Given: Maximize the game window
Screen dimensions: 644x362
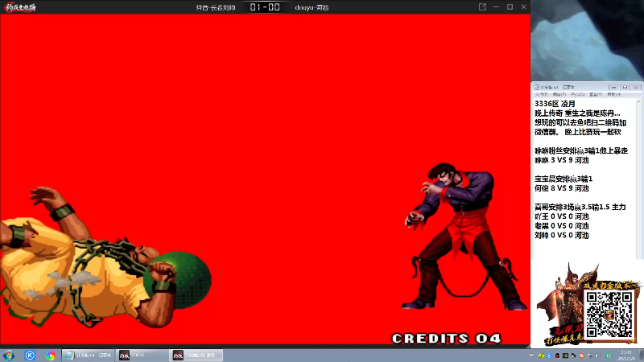Looking at the screenshot, I should coord(510,7).
